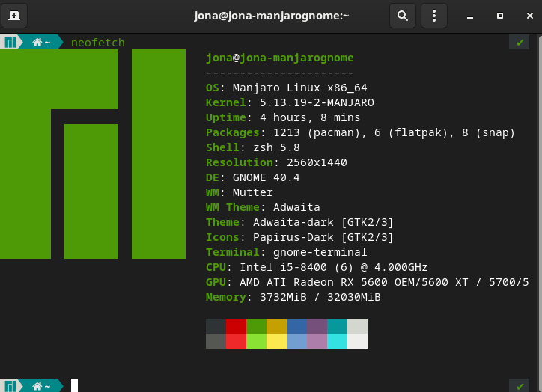Screen dimensions: 542x392
Task: Click the bright yellow color block
Action: coord(276,341)
